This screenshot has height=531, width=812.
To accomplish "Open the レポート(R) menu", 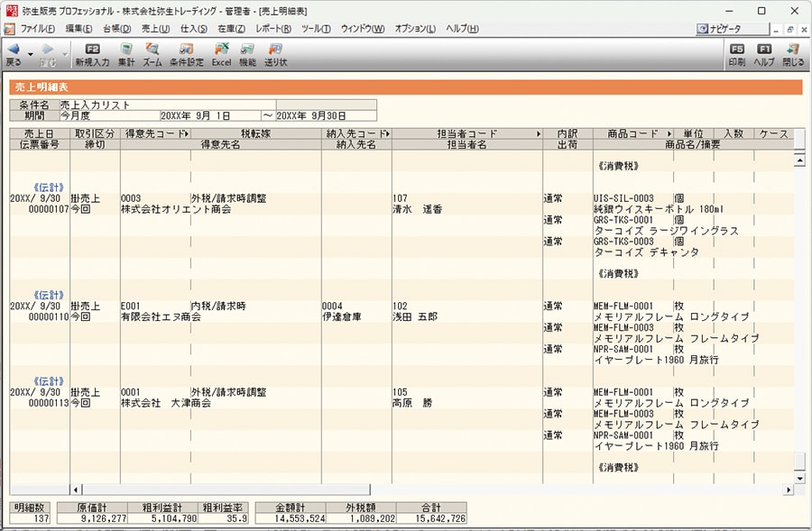I will point(273,29).
